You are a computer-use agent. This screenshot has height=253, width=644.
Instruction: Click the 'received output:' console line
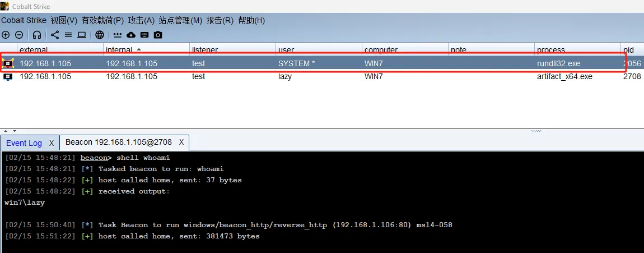[87, 191]
